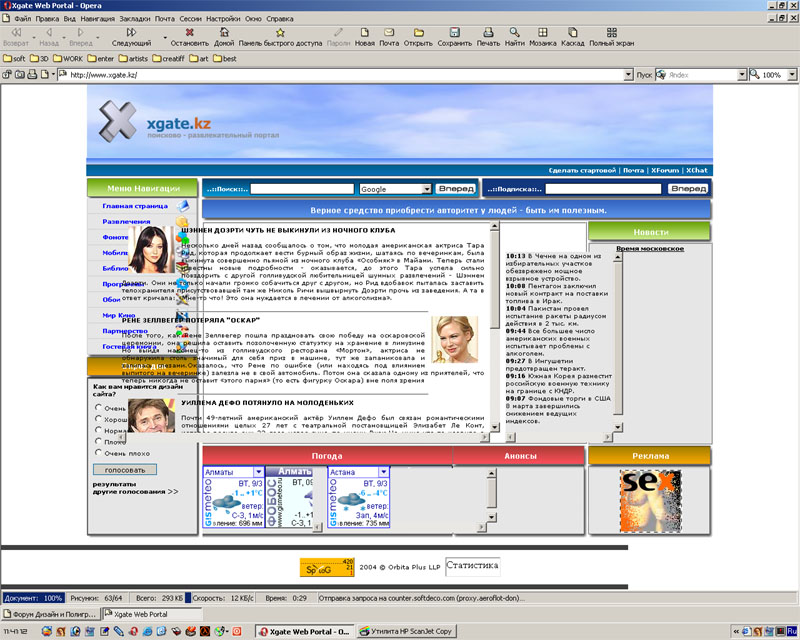Open the soft bookmark folder

point(14,59)
